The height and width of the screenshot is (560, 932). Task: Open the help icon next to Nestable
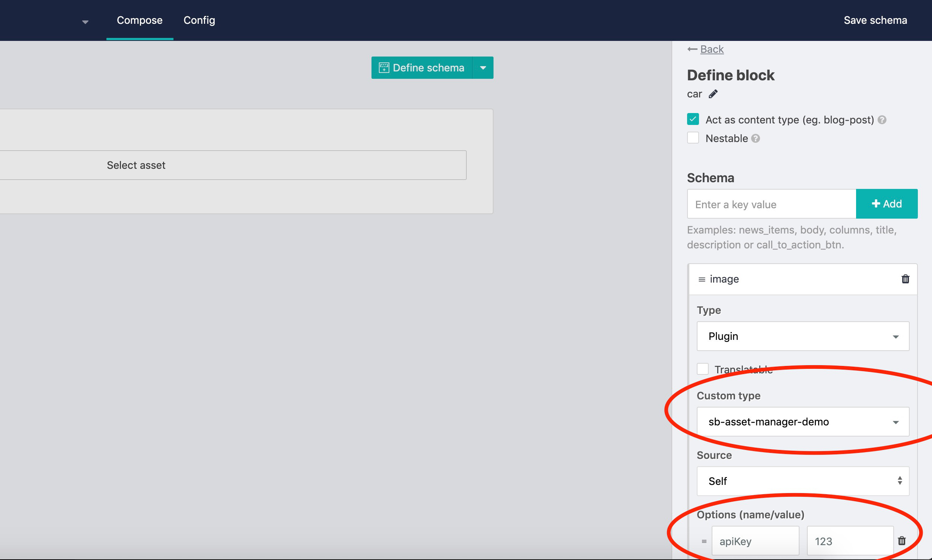pos(755,138)
